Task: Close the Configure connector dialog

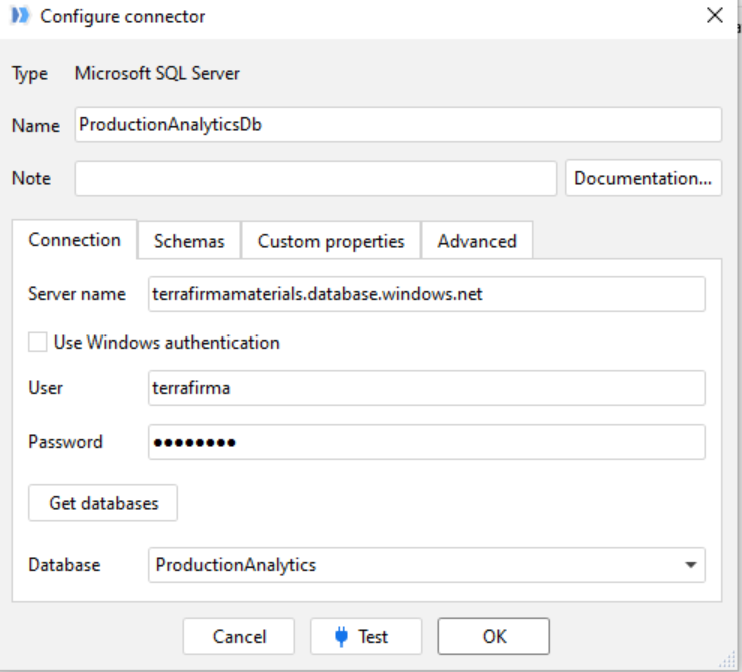Action: (x=714, y=15)
